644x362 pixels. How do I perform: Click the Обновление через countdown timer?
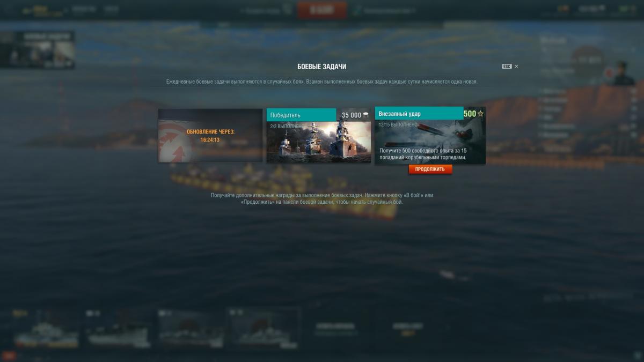[x=210, y=139]
